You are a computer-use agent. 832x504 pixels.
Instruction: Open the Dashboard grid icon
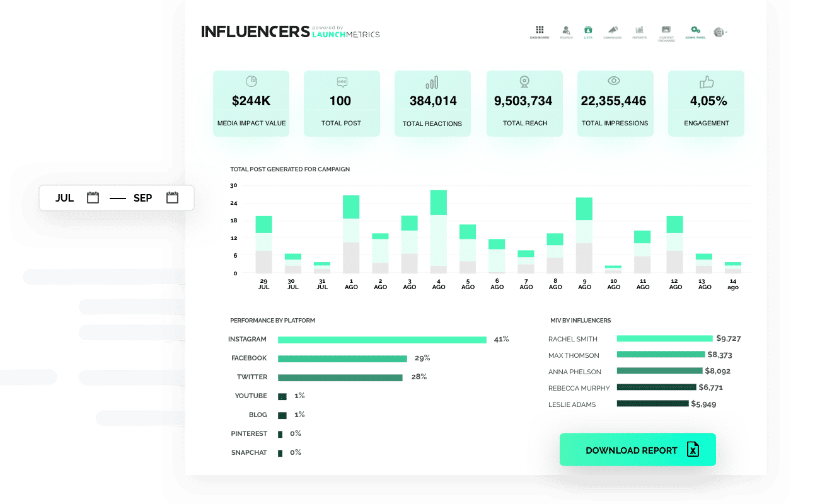point(540,30)
